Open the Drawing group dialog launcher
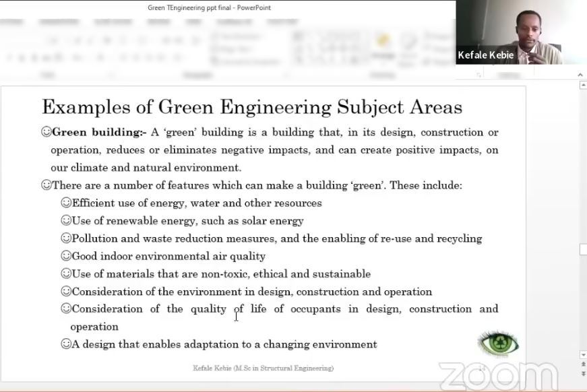The image size is (587, 392). 478,75
